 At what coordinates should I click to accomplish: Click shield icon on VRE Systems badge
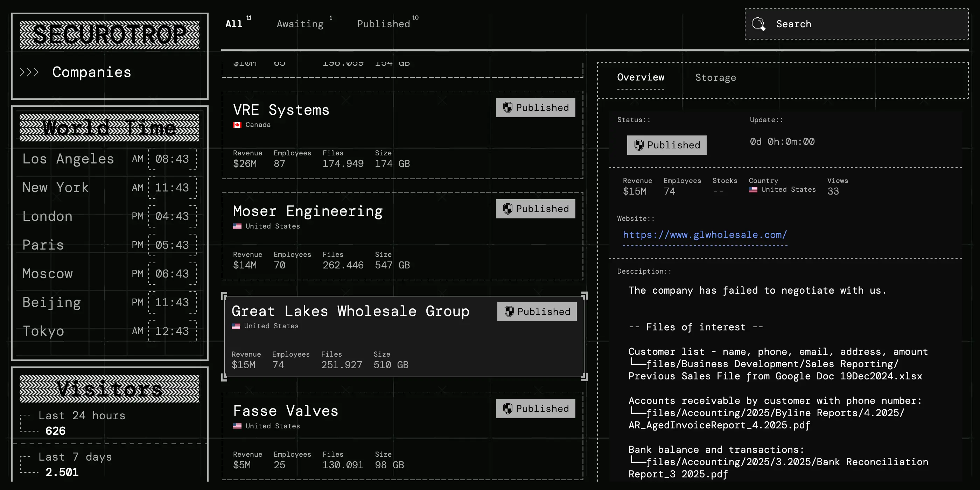507,108
